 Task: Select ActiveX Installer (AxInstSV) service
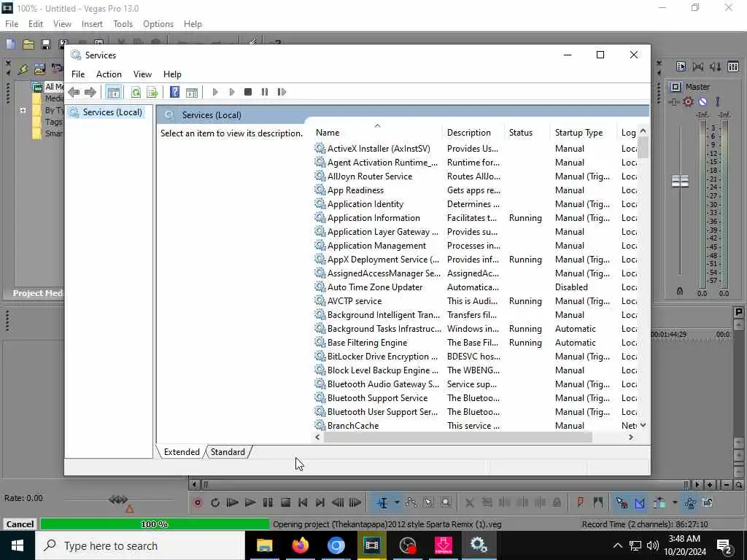pyautogui.click(x=379, y=149)
